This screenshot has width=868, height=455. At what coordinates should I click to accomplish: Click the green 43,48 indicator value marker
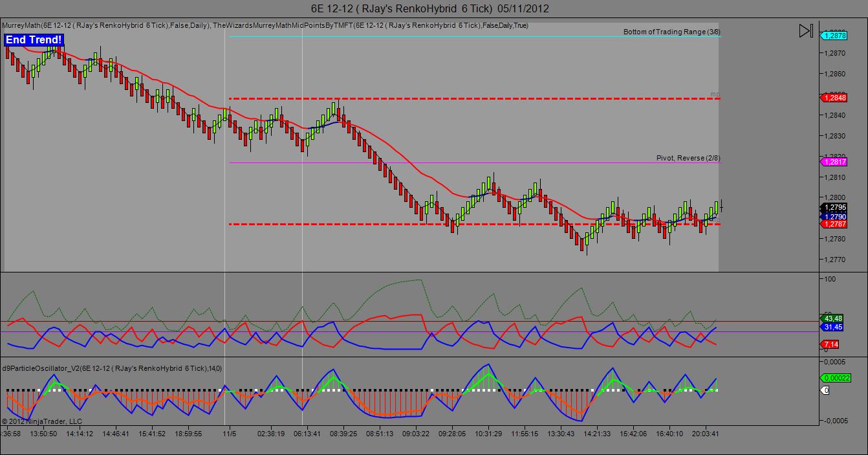coord(833,318)
